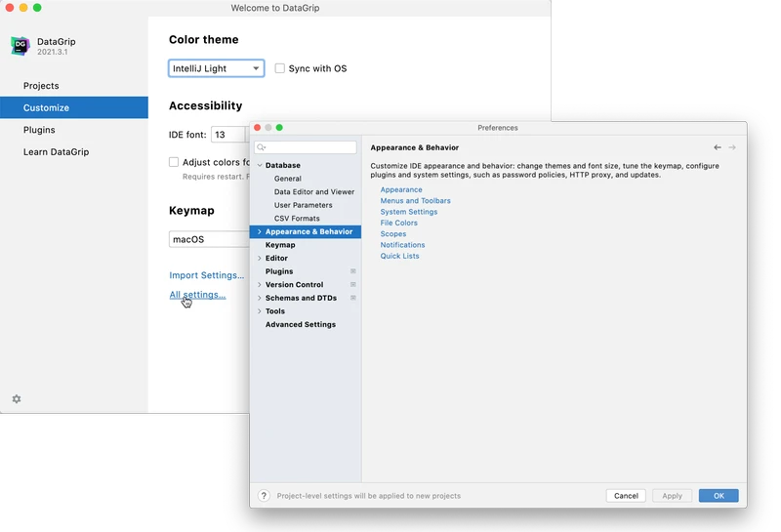The height and width of the screenshot is (532, 781).
Task: Expand the Tools tree node
Action: click(x=260, y=311)
